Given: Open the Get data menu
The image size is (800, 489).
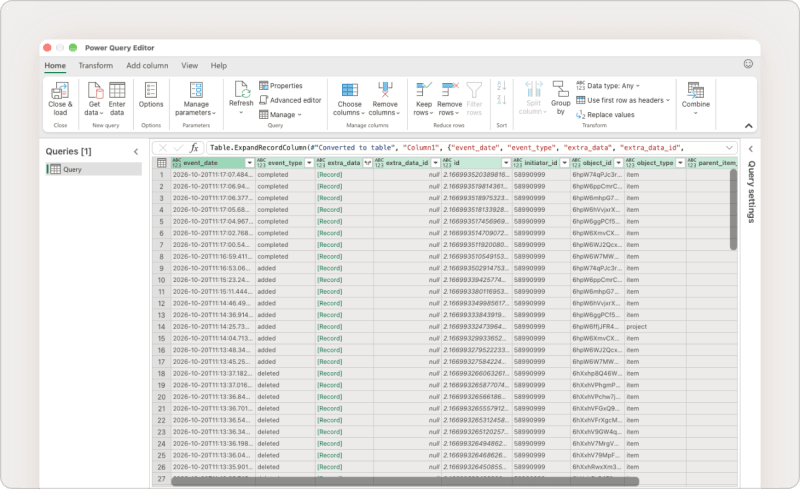Looking at the screenshot, I should coord(94,99).
